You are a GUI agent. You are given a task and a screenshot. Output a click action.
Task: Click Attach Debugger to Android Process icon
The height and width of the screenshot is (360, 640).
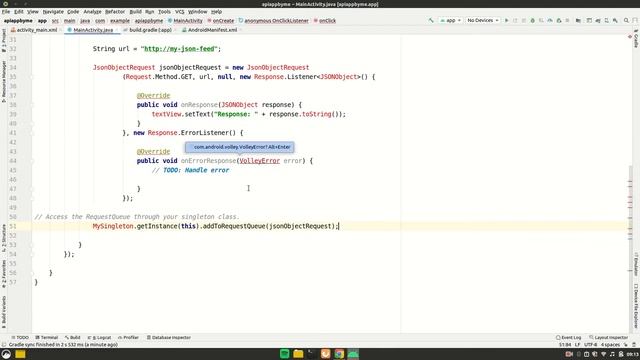559,20
